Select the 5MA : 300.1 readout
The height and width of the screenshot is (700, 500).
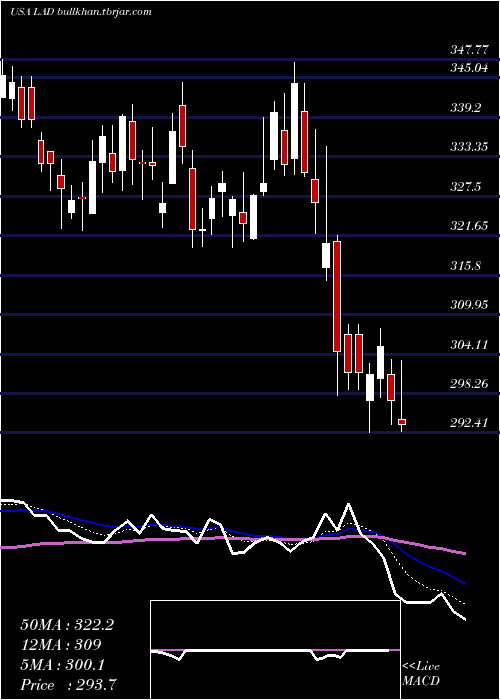pos(62,665)
